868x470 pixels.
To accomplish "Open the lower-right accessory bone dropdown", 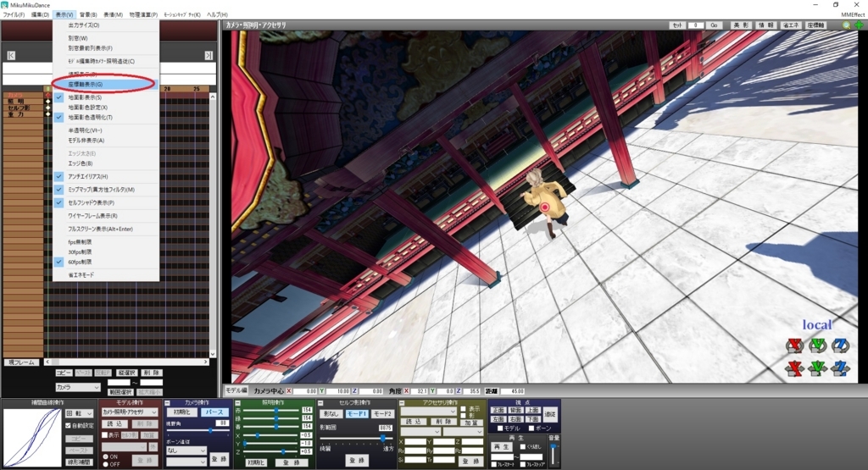I will [x=463, y=431].
